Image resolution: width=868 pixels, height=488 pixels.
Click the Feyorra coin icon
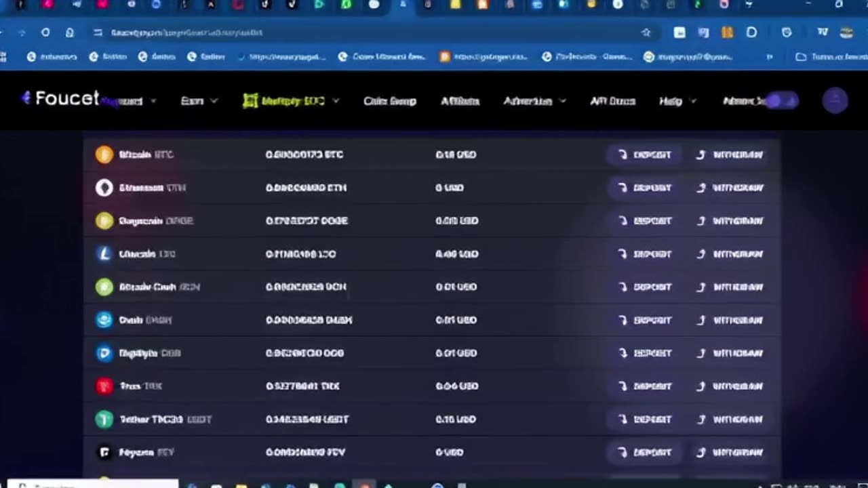(104, 452)
